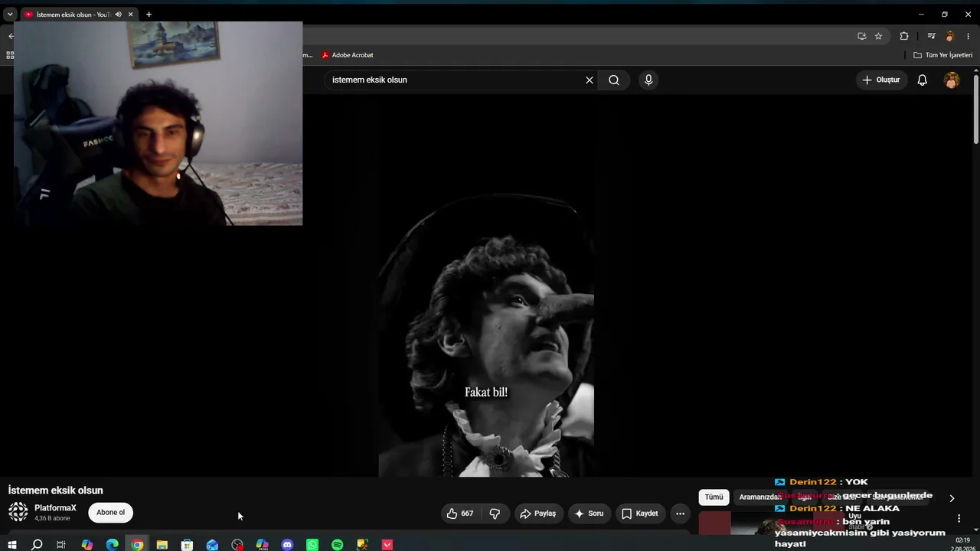The image size is (980, 551).
Task: Open the Tüm Yer İşaretleri bookmarks folder
Action: point(943,55)
